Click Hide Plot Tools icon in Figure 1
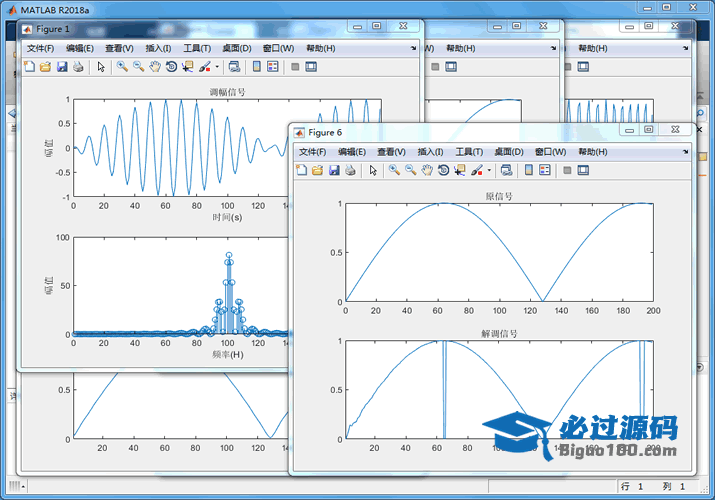Screen dimensions: 715x500 [294, 67]
